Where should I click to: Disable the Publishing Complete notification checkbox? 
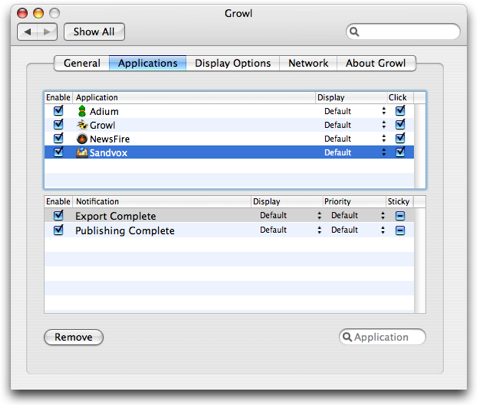click(59, 230)
